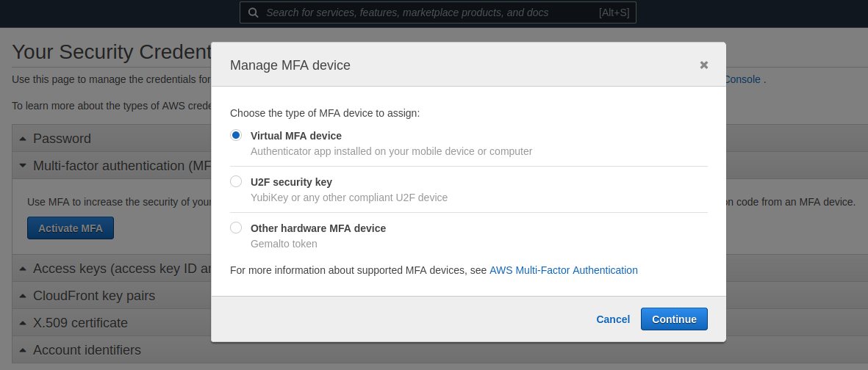The width and height of the screenshot is (868, 370).
Task: Click Cancel in the dialog
Action: [x=613, y=319]
